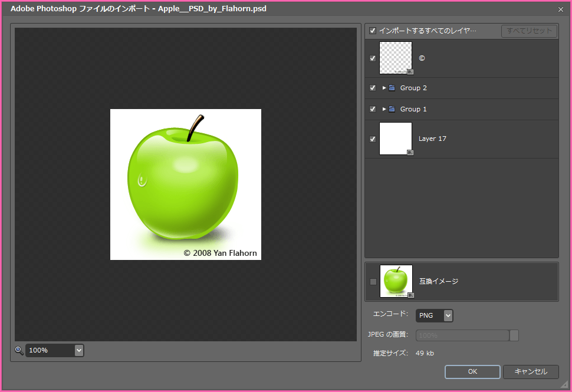Click the green apple compatibility image thumbnail

[x=396, y=281]
